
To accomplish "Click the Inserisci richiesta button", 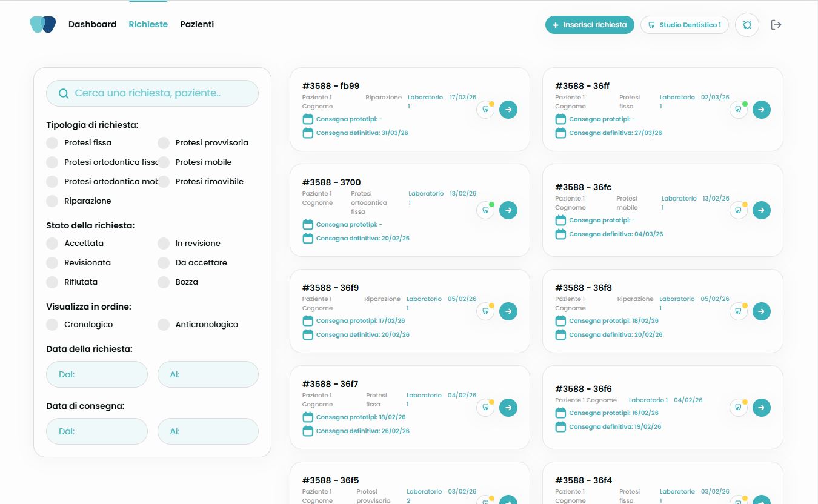I will [x=589, y=25].
